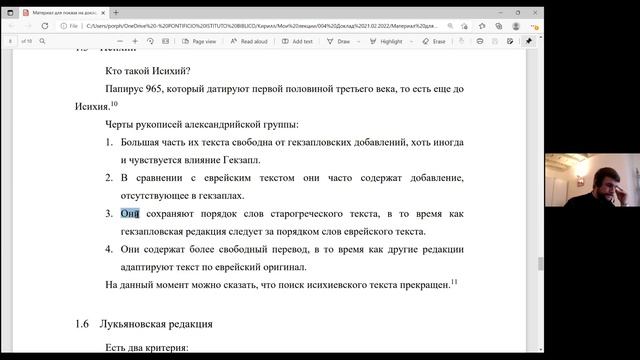
Task: Zoom out the PDF with minus
Action: pos(120,41)
